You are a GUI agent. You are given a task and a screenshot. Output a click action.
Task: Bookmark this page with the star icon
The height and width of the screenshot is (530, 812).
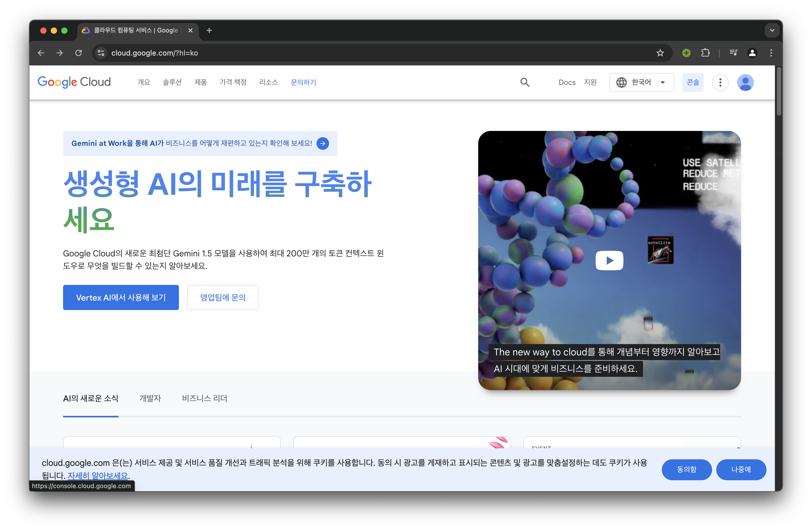tap(660, 53)
